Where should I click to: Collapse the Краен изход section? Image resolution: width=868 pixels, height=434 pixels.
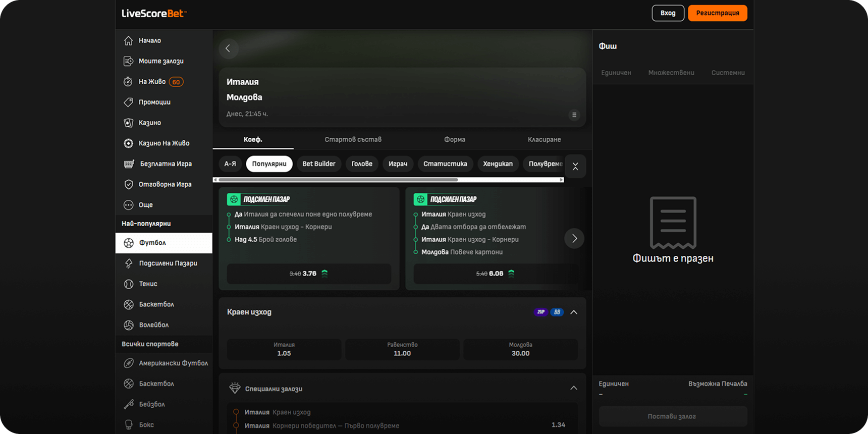(574, 312)
